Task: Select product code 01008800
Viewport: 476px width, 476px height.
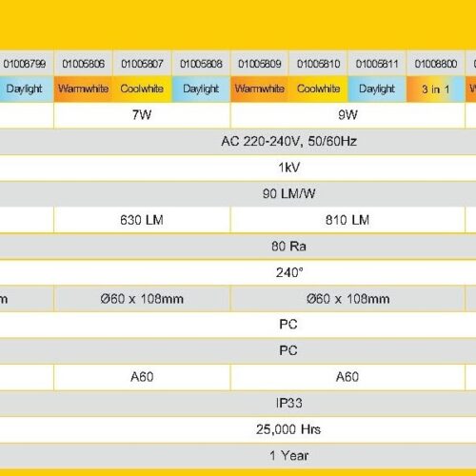Action: click(436, 64)
